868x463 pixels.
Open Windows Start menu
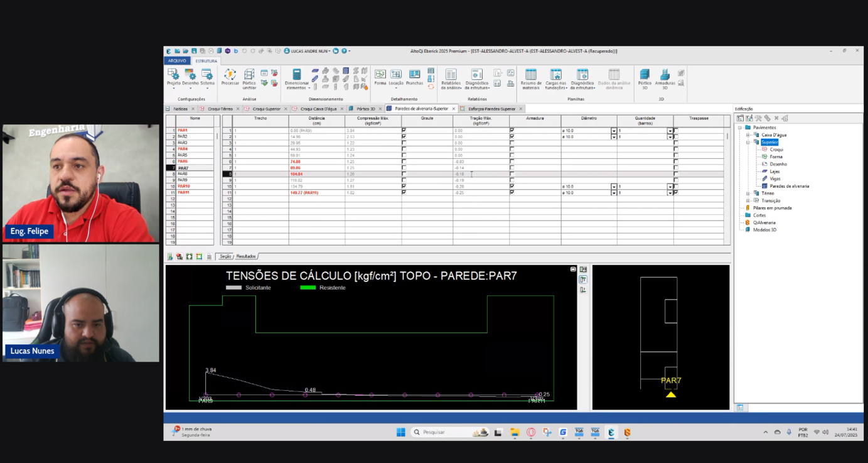pyautogui.click(x=400, y=432)
